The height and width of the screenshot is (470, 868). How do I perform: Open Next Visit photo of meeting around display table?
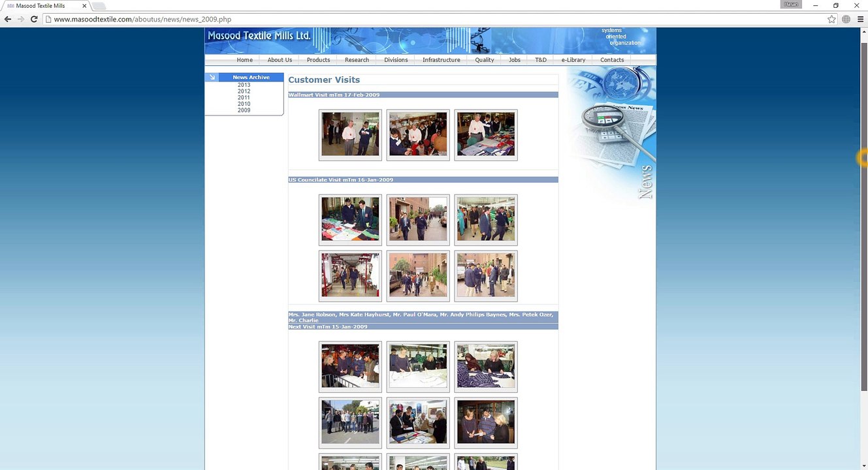[418, 422]
